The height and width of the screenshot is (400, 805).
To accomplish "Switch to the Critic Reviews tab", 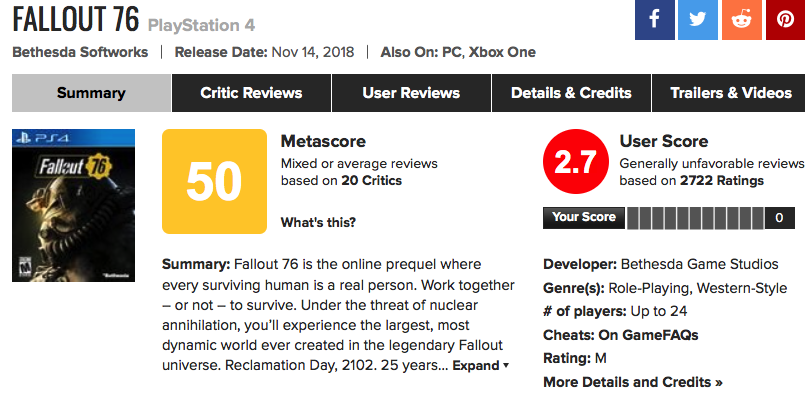I will 251,93.
